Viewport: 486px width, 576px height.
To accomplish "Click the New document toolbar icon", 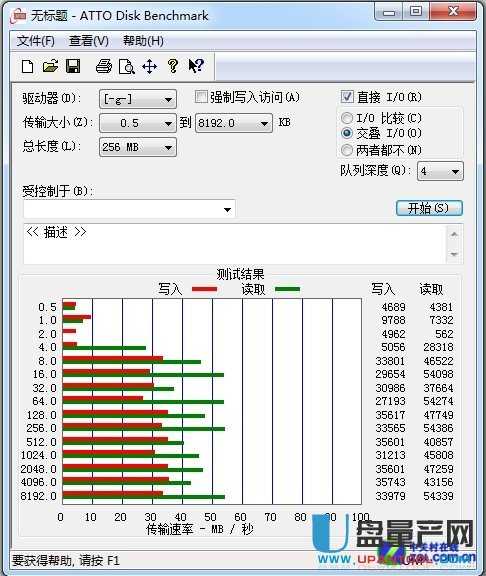I will pos(28,66).
